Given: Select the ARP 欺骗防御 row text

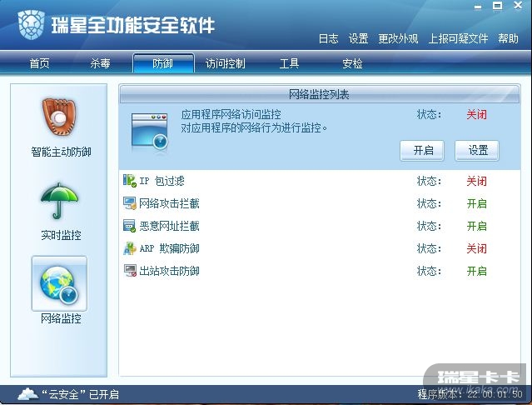Looking at the screenshot, I should [169, 248].
